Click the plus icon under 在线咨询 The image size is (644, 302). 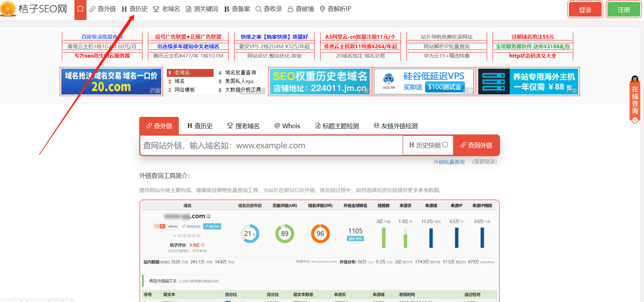click(635, 120)
